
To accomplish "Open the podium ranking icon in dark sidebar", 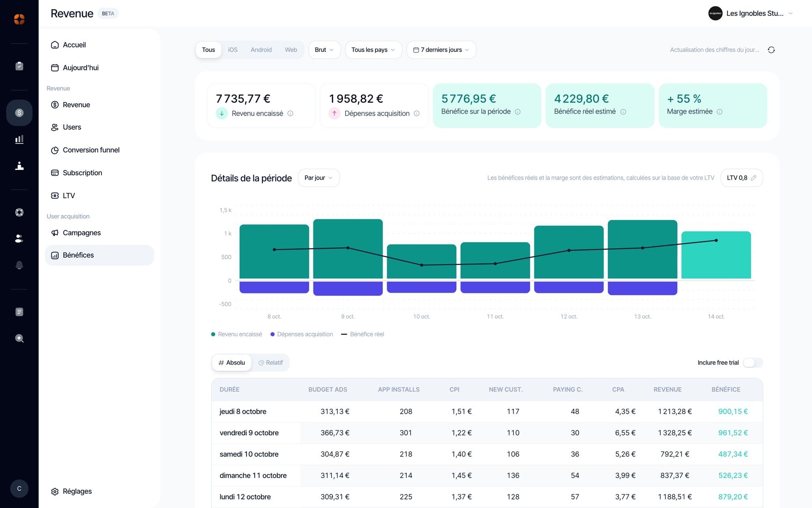I will (19, 166).
